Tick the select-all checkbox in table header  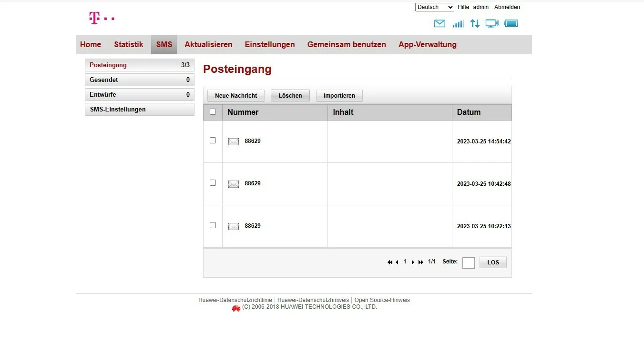[213, 112]
